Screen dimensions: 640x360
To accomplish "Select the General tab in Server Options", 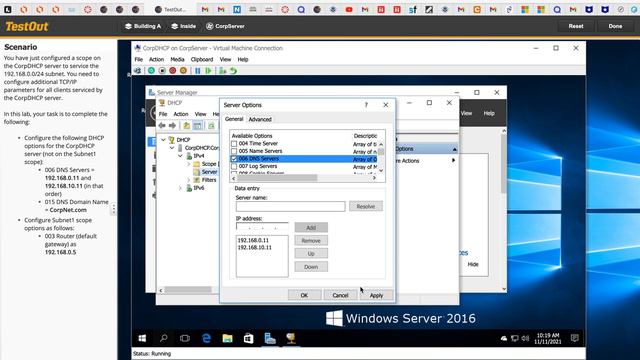I will (234, 119).
